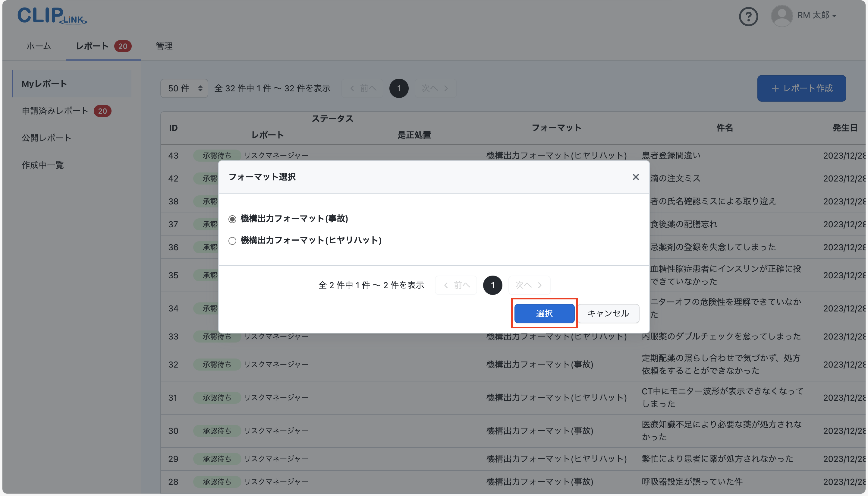Click the キャンセル button
This screenshot has width=868, height=496.
click(608, 313)
